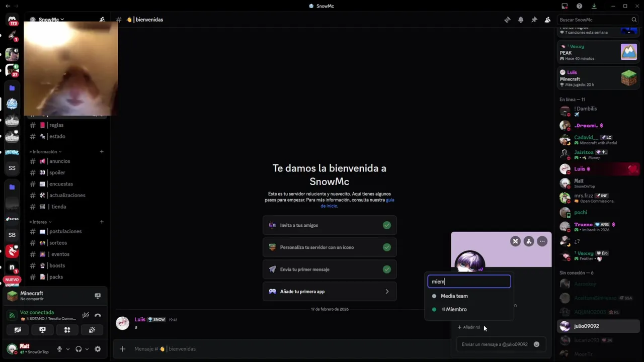Open the eventos channel
Screen dimensions: 644x362
tap(67, 254)
